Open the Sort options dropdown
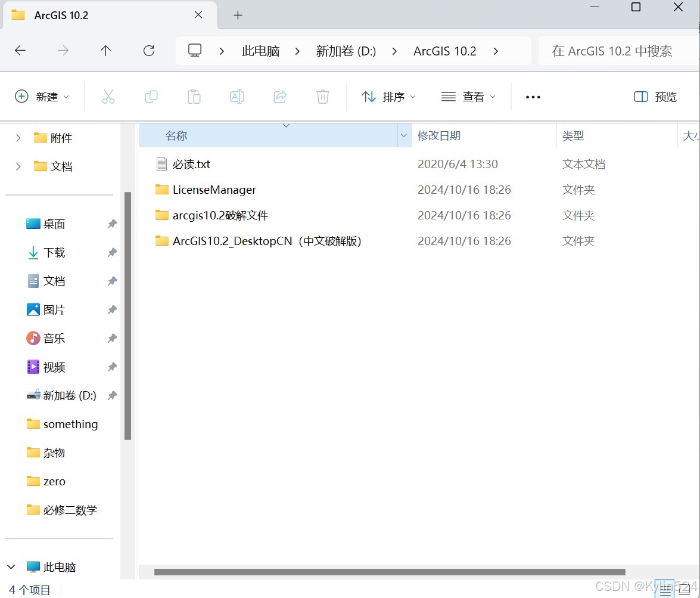 click(388, 97)
